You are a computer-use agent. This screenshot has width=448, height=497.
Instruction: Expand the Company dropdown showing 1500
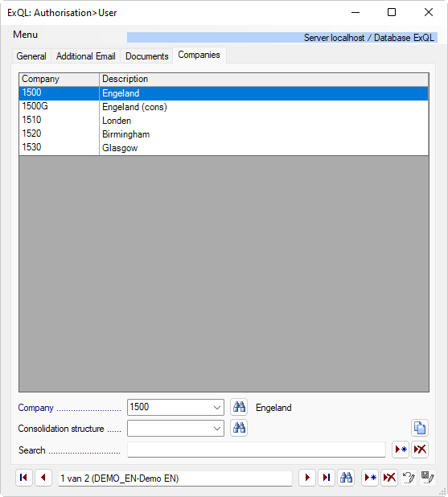click(217, 407)
